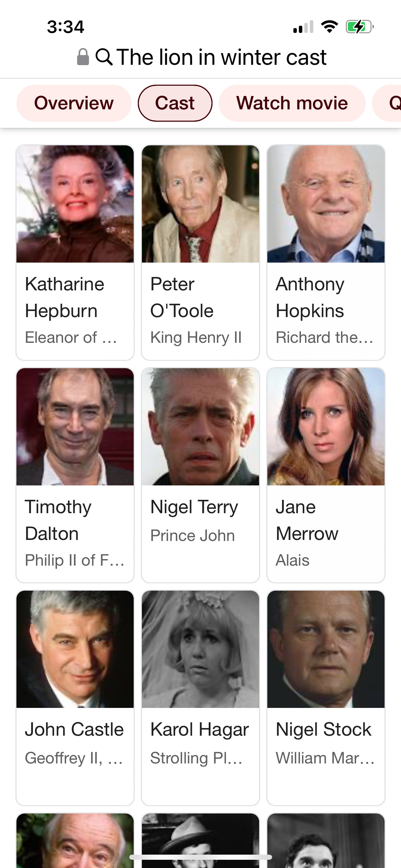Open Katharine Hepburn's photo
This screenshot has height=868, width=401.
(75, 204)
